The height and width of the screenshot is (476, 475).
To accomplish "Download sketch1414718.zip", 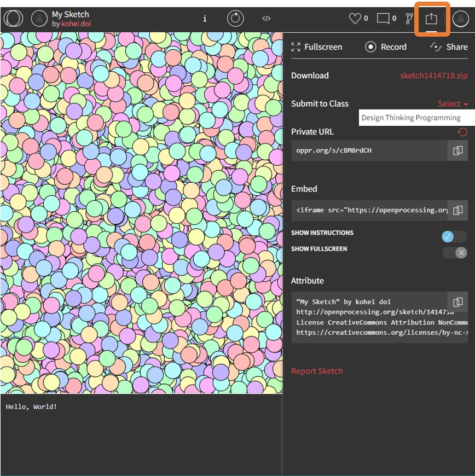I will click(x=434, y=76).
